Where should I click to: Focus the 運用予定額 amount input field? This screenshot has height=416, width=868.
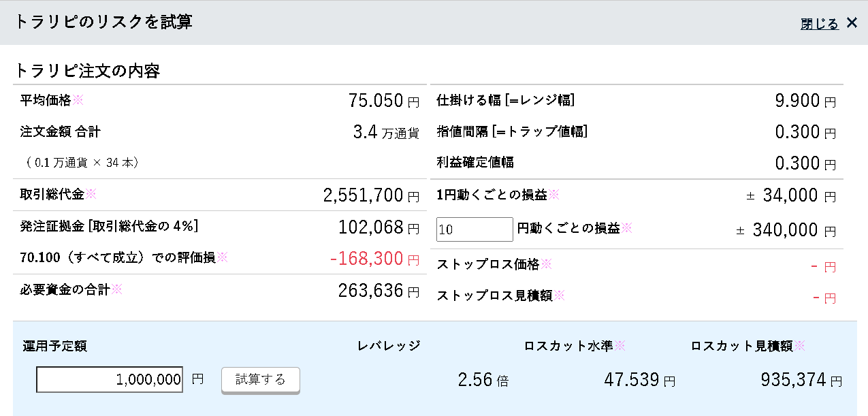pos(110,379)
